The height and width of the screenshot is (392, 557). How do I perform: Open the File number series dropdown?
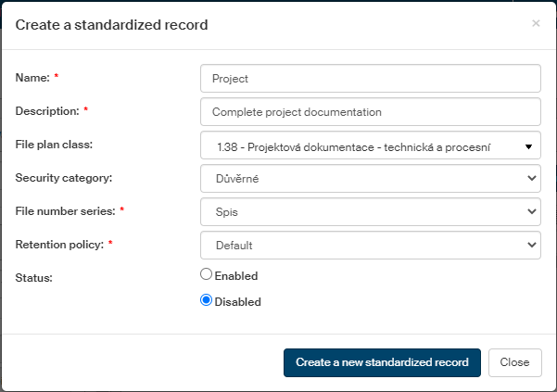pyautogui.click(x=370, y=211)
